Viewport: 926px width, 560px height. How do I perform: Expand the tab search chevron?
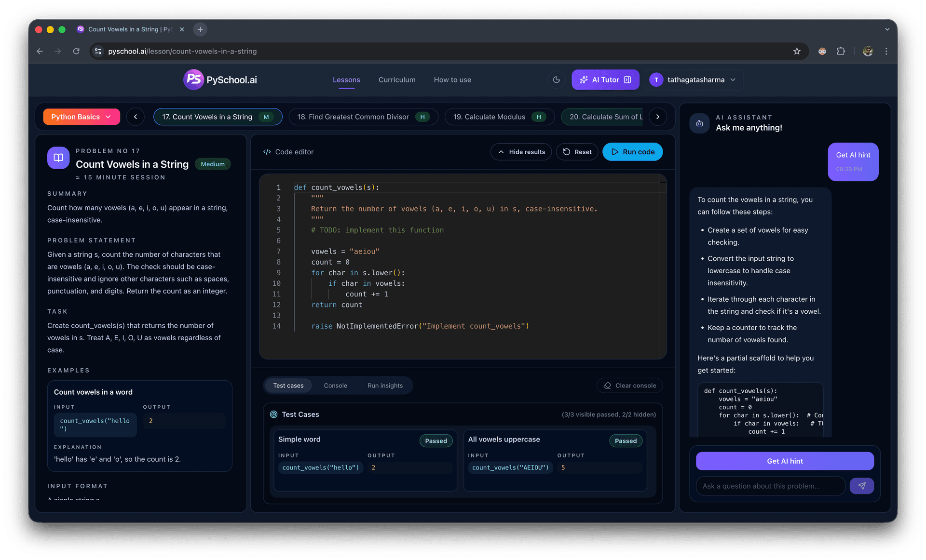887,29
